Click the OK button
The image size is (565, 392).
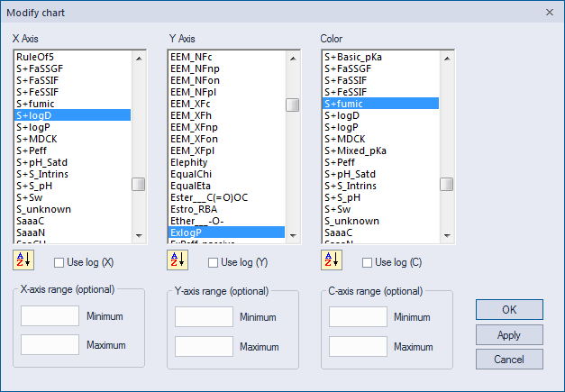[509, 309]
